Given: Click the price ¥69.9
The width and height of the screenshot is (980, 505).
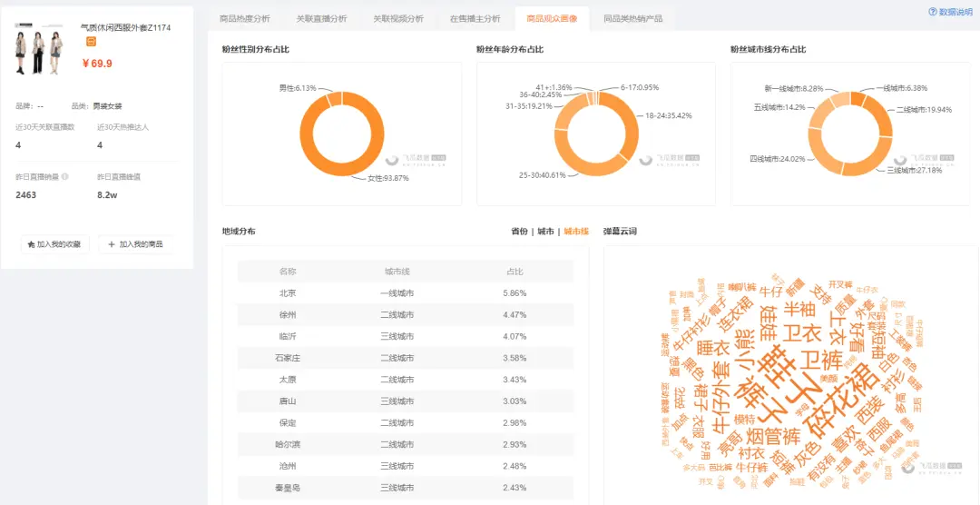Looking at the screenshot, I should 97,64.
